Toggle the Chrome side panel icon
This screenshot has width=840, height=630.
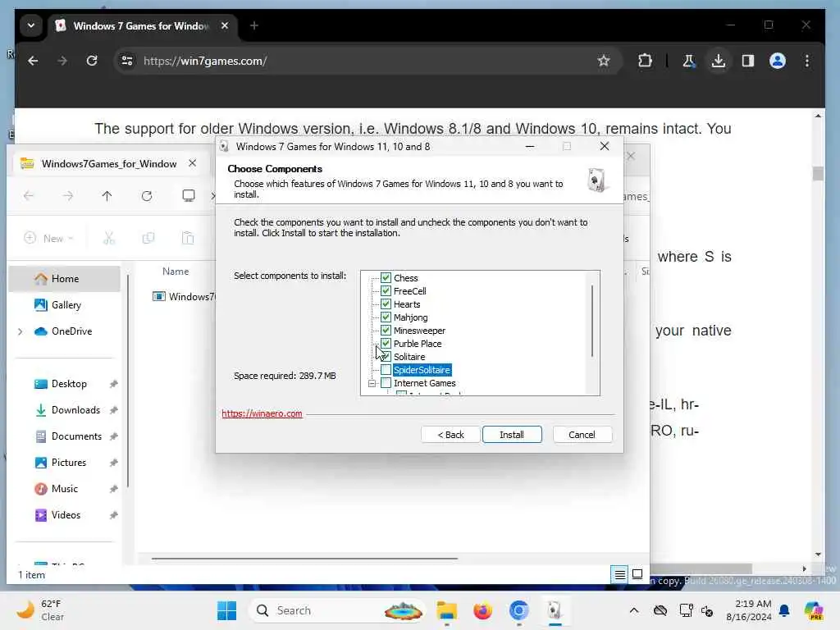tap(748, 61)
